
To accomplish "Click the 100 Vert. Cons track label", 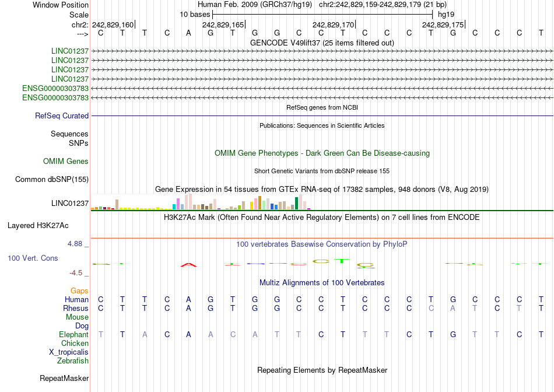I will click(33, 258).
